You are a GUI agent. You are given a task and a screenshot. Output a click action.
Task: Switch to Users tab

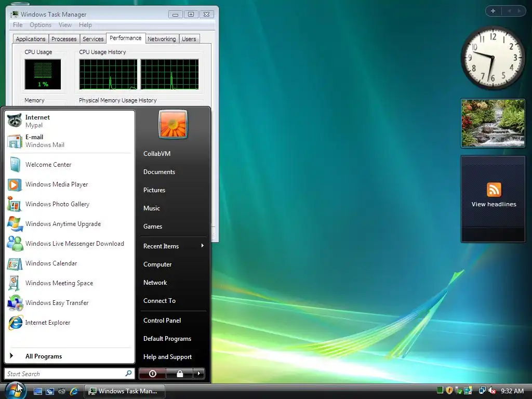click(189, 39)
